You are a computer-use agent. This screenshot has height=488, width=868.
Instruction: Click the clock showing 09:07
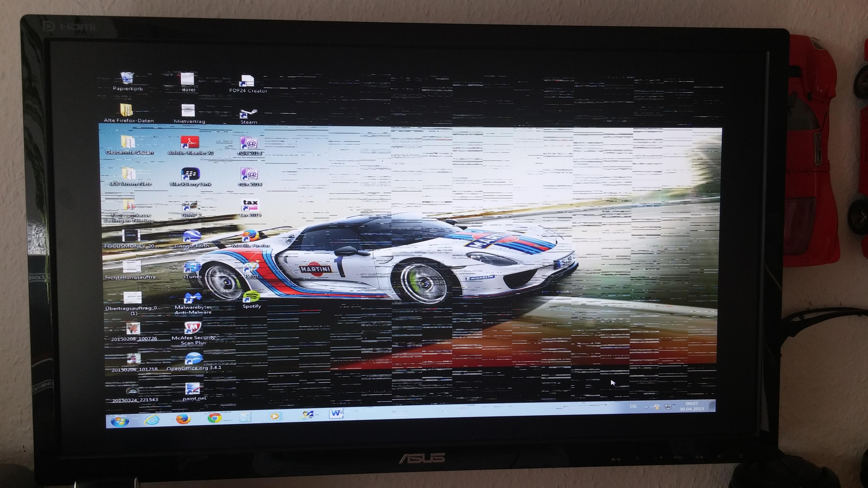(x=691, y=406)
